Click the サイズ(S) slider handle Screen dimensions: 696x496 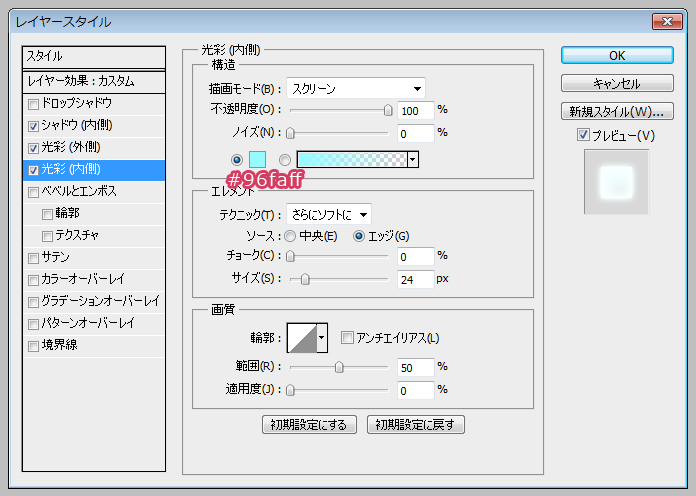(305, 279)
